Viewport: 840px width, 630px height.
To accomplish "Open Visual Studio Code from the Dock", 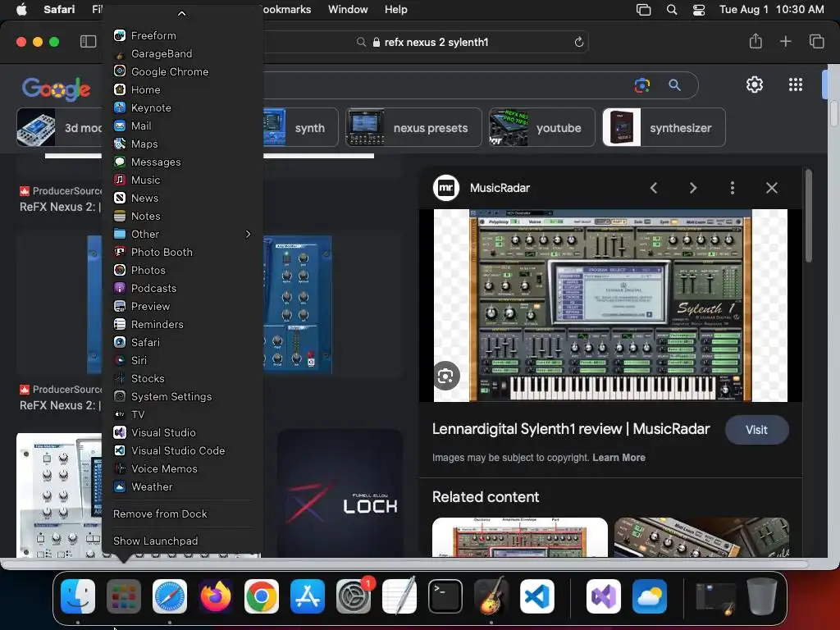I will (536, 596).
